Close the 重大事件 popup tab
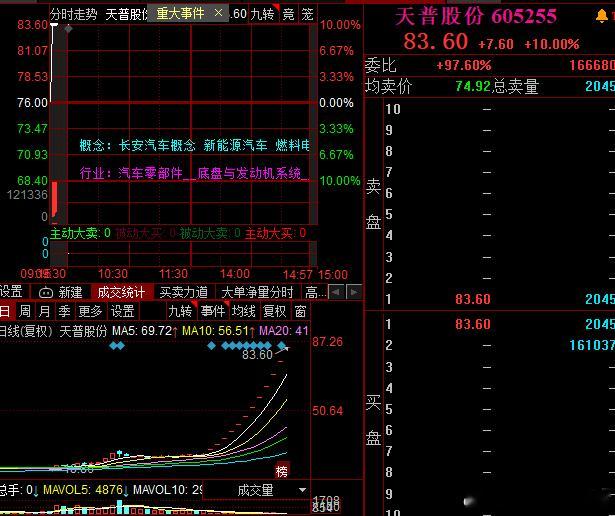This screenshot has height=516, width=615. 218,13
